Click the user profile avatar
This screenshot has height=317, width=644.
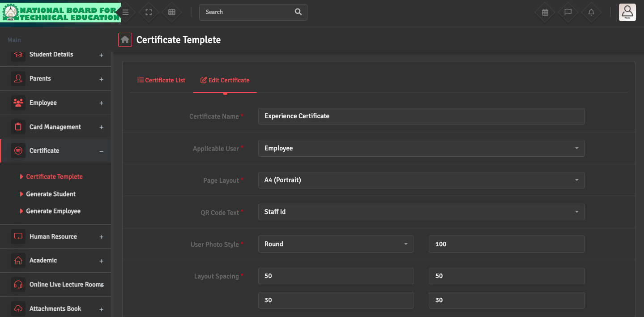[627, 12]
